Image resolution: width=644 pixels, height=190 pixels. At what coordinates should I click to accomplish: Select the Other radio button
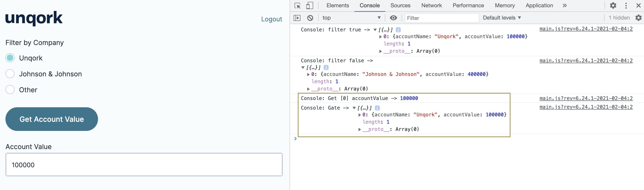point(10,90)
